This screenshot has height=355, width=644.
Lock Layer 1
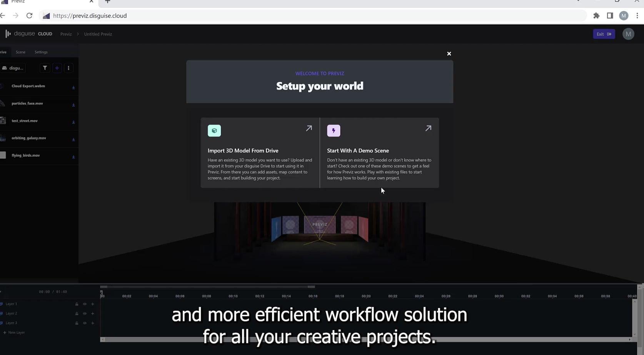pos(77,304)
